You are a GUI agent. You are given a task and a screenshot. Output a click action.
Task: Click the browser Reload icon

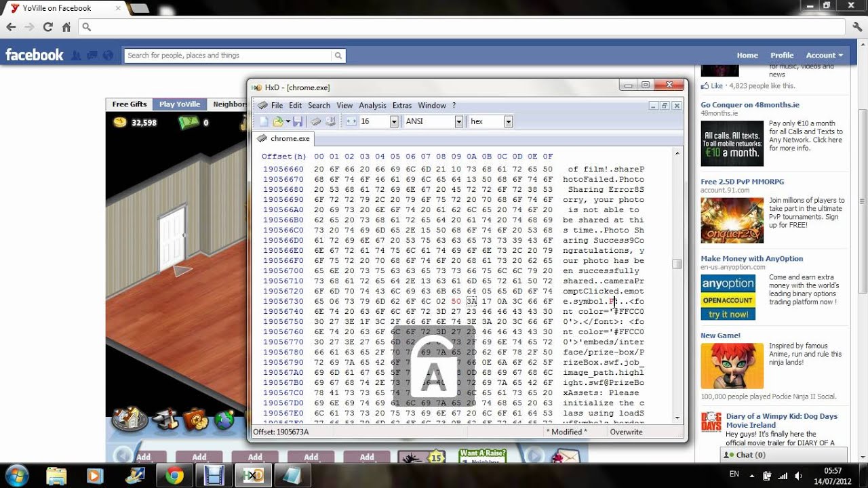click(47, 27)
